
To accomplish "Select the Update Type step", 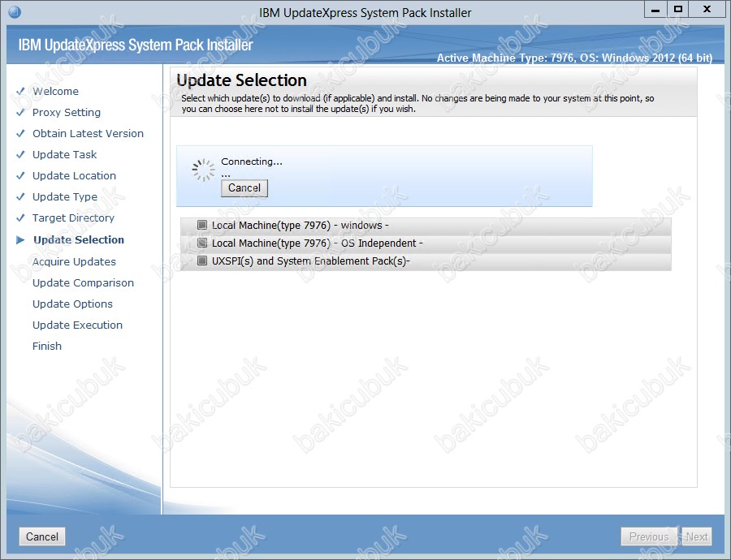I will [65, 196].
